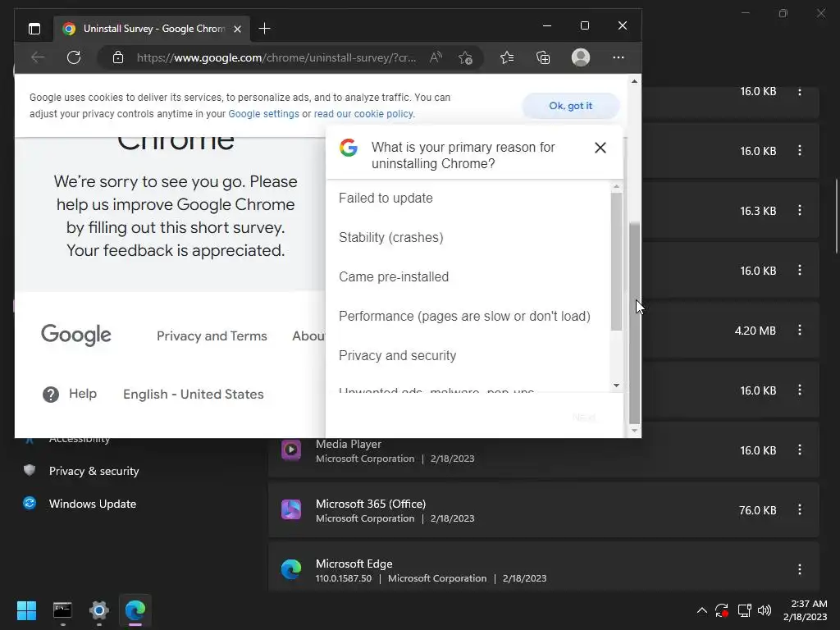Screen dimensions: 840x630
Task: Open the Edge Settings and more menu
Action: tap(619, 57)
